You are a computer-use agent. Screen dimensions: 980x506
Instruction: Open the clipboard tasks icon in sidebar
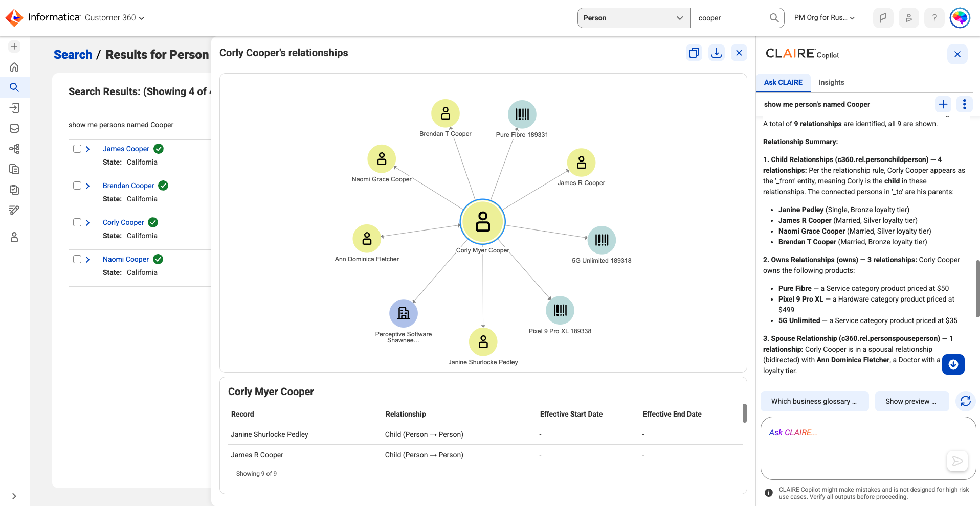14,190
